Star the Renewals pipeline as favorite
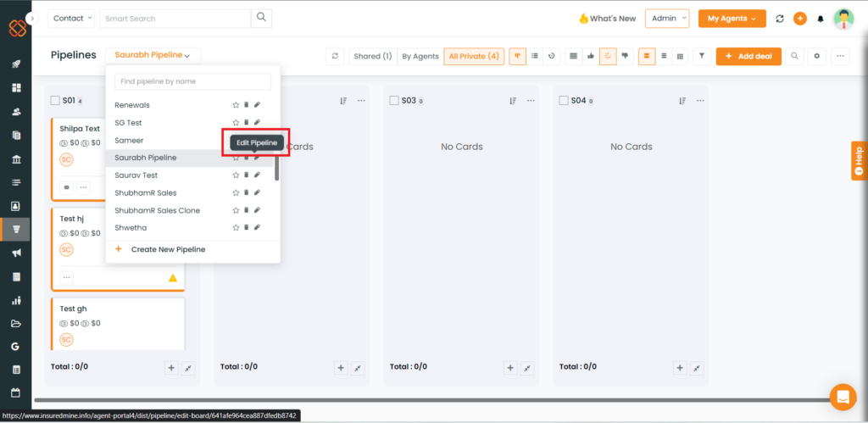 [236, 104]
